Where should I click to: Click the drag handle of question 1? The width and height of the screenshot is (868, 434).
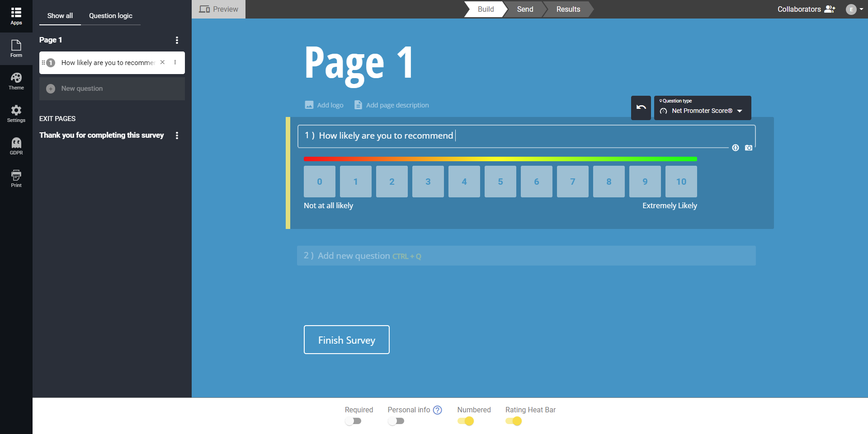(x=43, y=62)
